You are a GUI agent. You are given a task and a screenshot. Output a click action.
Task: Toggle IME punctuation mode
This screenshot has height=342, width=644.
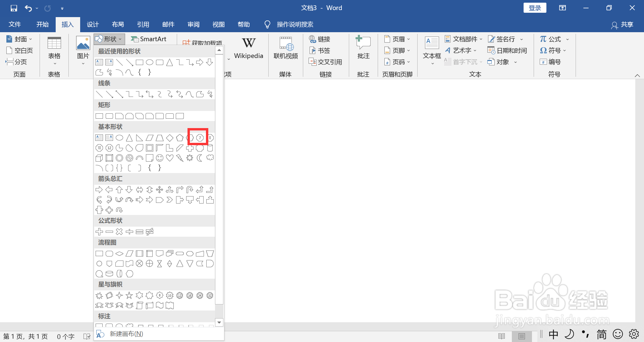point(586,334)
